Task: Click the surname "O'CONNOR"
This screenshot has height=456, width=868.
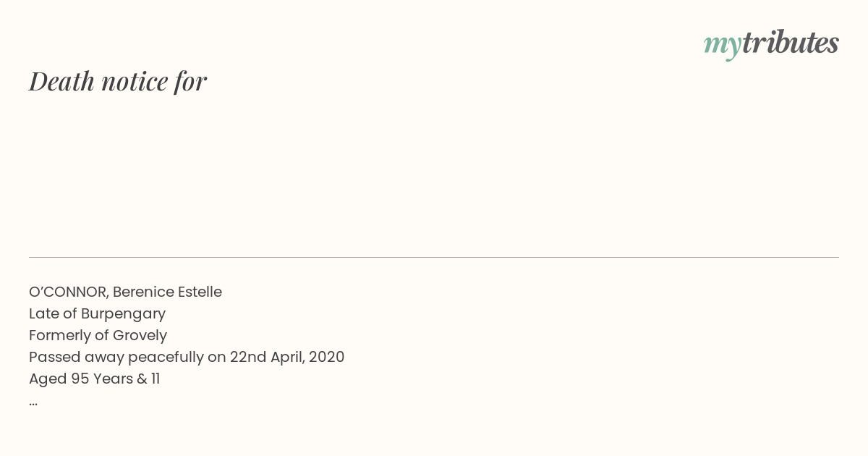Action: 69,292
